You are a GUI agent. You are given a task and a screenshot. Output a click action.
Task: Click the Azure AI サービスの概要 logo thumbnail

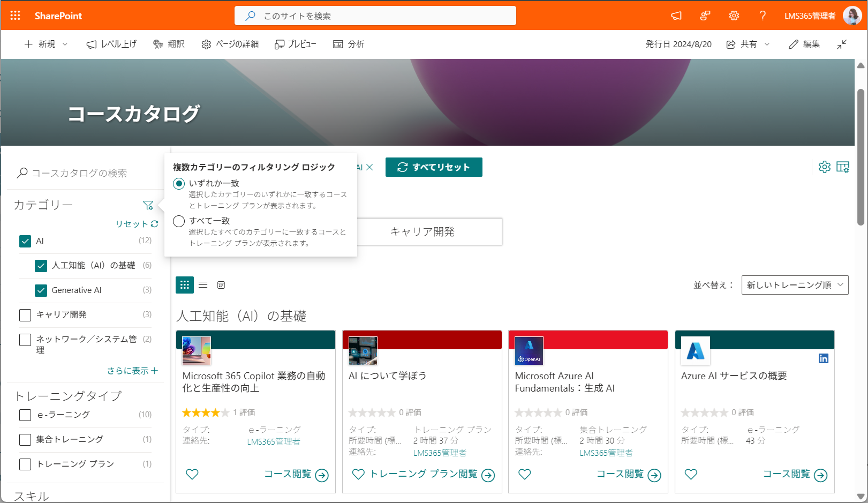click(696, 351)
